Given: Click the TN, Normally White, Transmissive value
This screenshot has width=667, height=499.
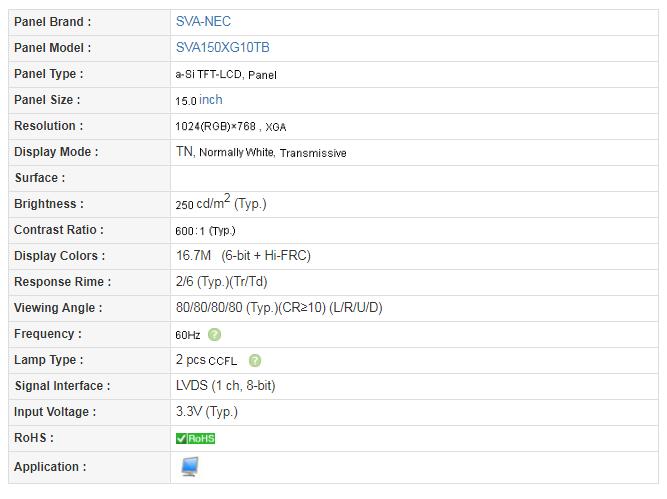Looking at the screenshot, I should [x=261, y=152].
